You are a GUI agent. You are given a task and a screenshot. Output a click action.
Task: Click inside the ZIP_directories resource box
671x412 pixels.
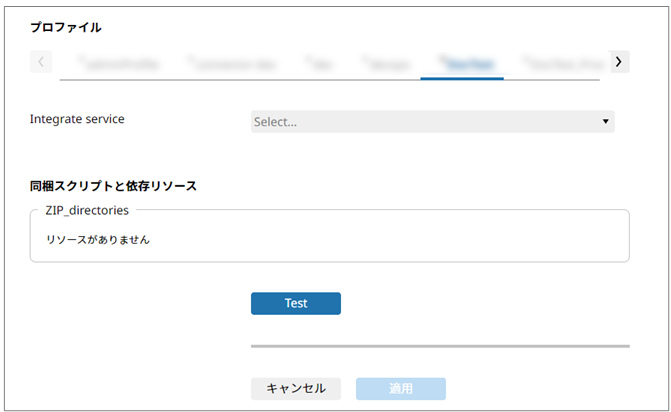pos(400,240)
